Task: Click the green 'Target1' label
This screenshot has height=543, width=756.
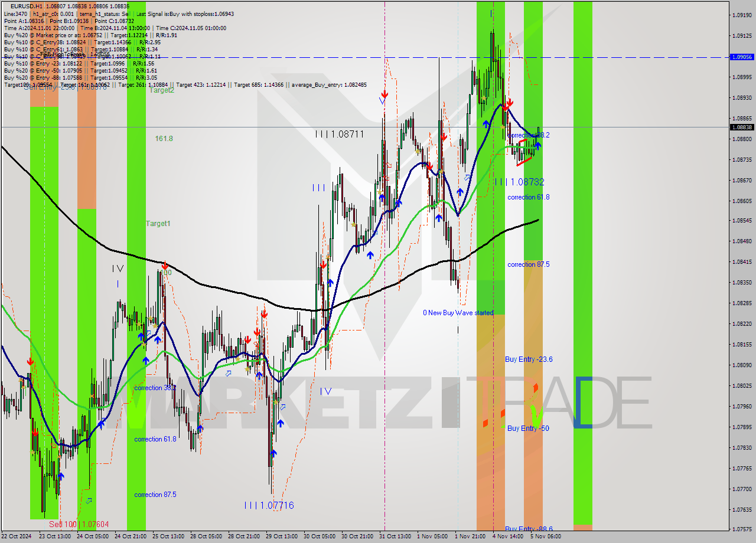Action: pos(158,224)
